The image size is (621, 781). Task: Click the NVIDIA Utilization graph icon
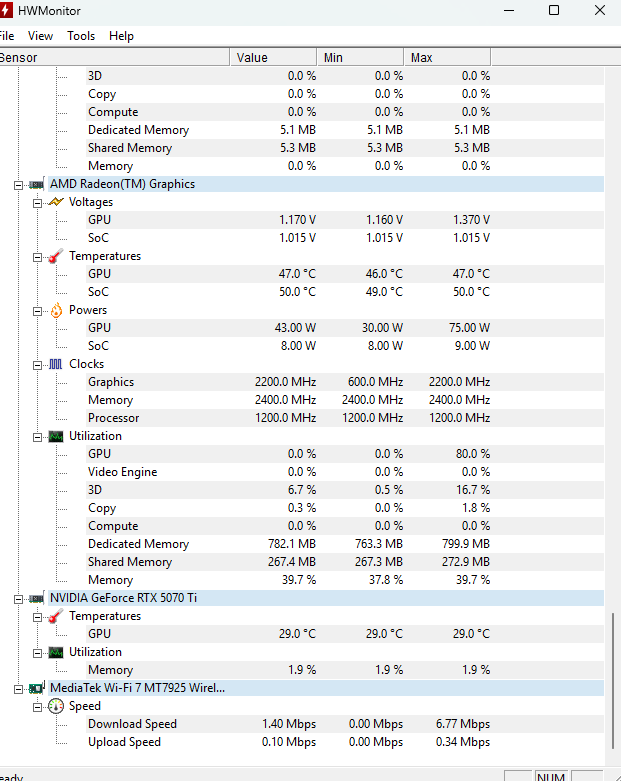[x=56, y=652]
